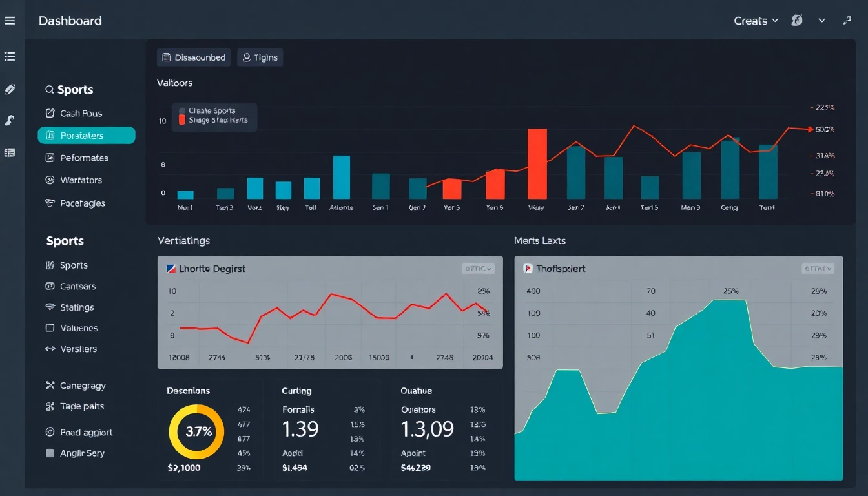The width and height of the screenshot is (868, 496).
Task: Click the round badge icon next to Creats
Action: [x=797, y=21]
